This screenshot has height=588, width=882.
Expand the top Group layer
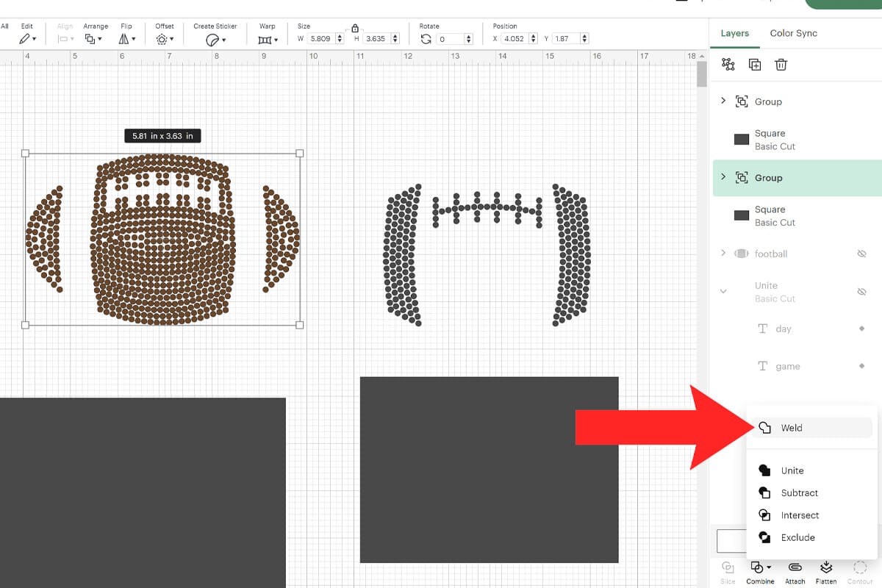(723, 101)
